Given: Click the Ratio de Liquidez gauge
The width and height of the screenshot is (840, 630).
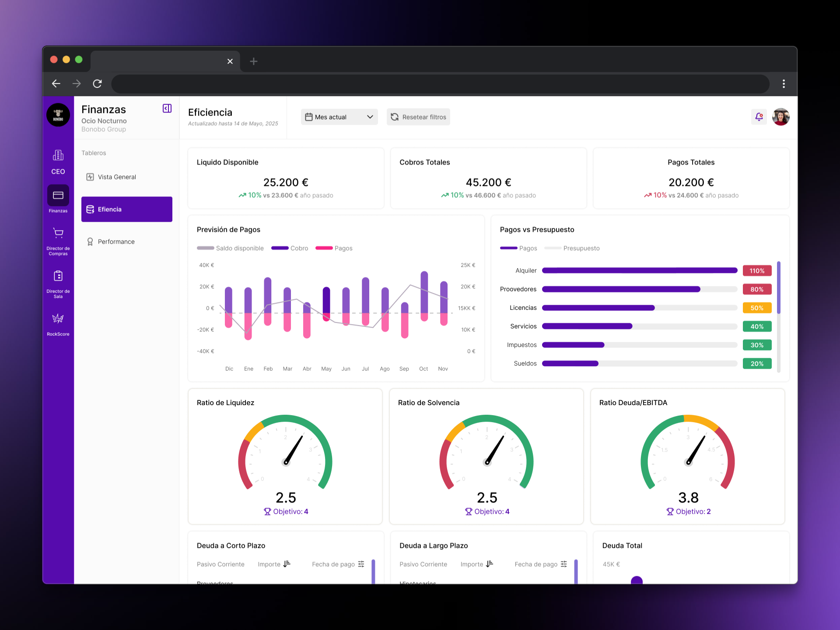Looking at the screenshot, I should point(285,452).
